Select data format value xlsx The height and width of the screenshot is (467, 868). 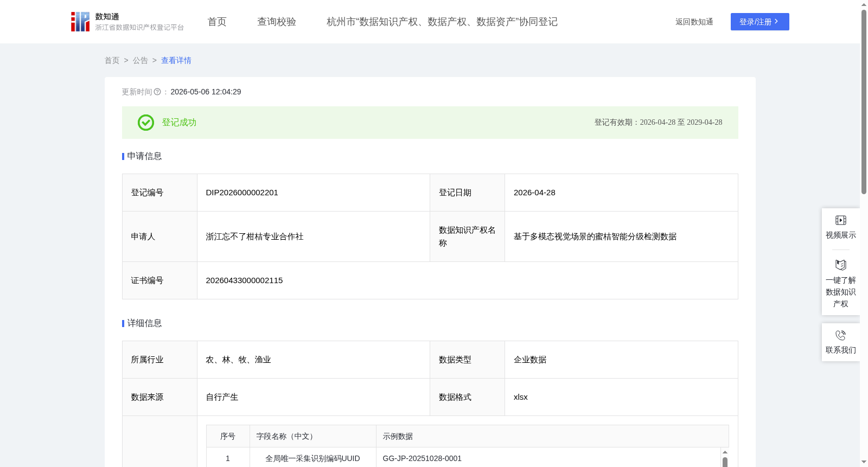pos(521,397)
